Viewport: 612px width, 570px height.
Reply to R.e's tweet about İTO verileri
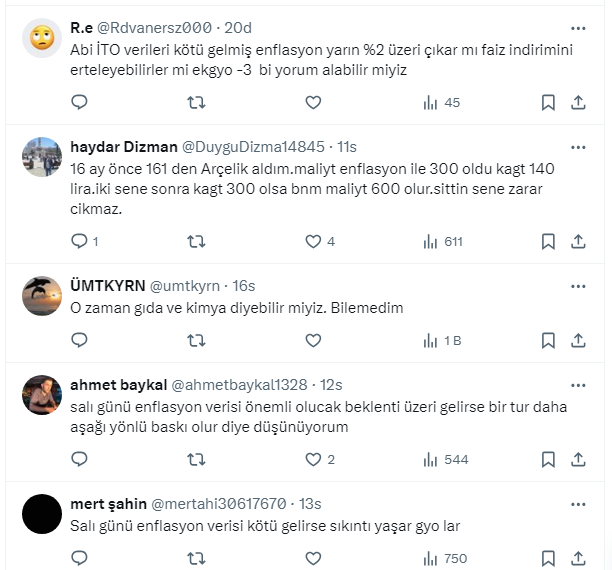click(x=80, y=102)
